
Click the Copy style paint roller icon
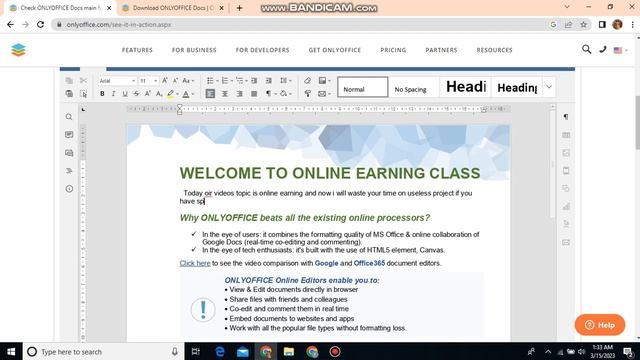point(307,94)
